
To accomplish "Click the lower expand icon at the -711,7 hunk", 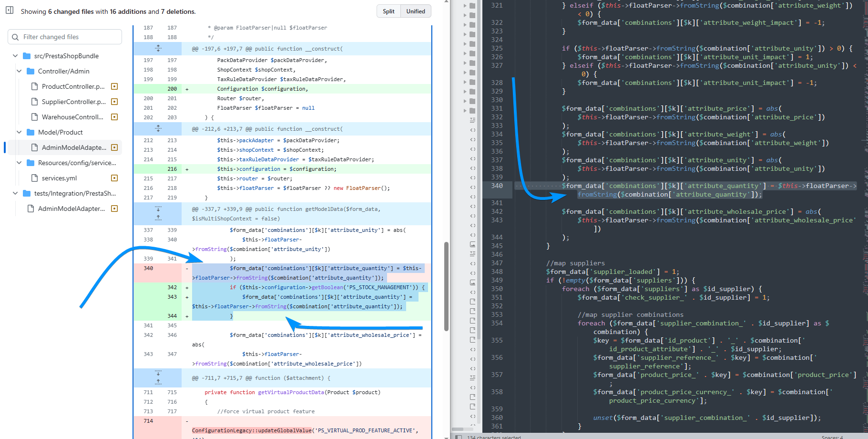I will tap(158, 382).
